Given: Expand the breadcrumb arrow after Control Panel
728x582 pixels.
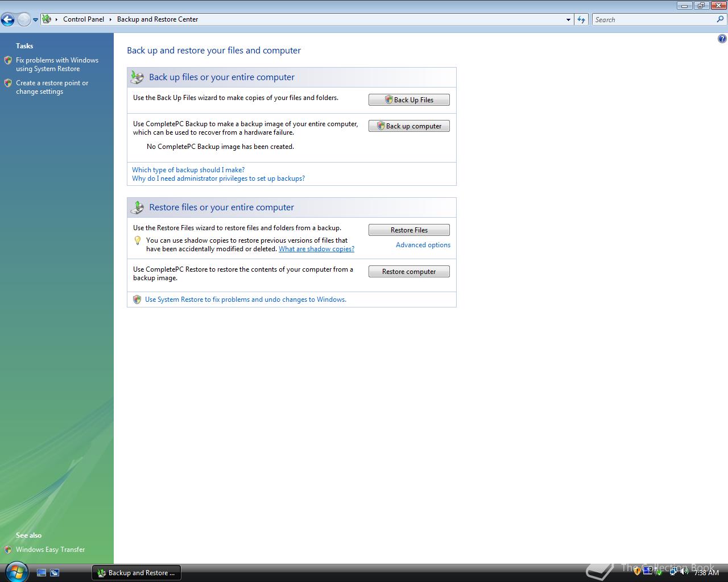Looking at the screenshot, I should 111,19.
